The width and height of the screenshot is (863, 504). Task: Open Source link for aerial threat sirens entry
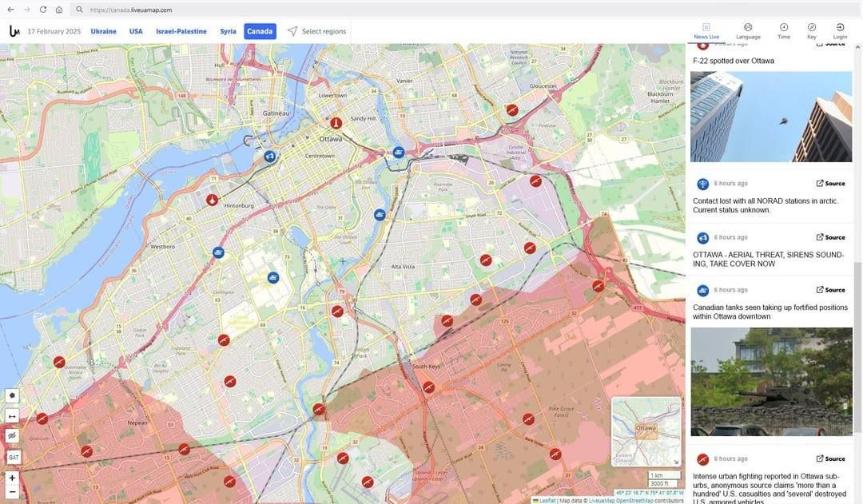(830, 237)
